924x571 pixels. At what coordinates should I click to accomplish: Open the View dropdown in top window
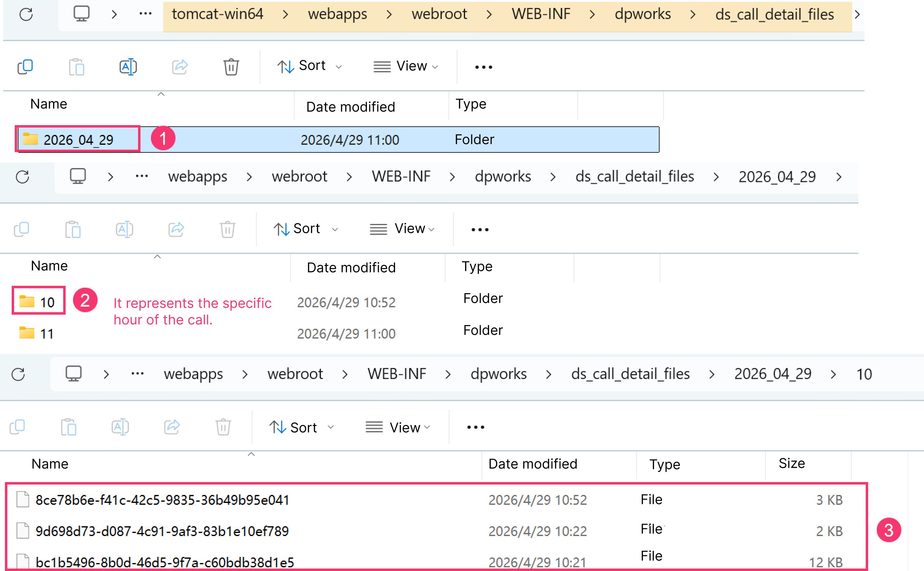406,66
